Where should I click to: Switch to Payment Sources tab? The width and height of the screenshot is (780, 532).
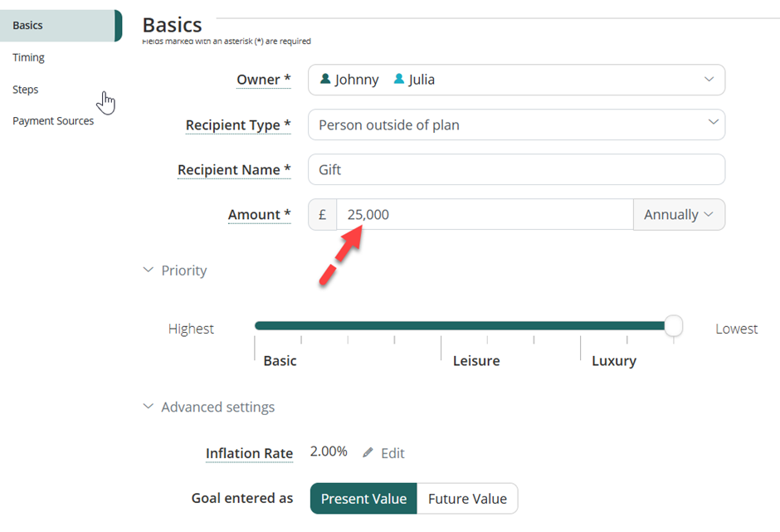(53, 121)
